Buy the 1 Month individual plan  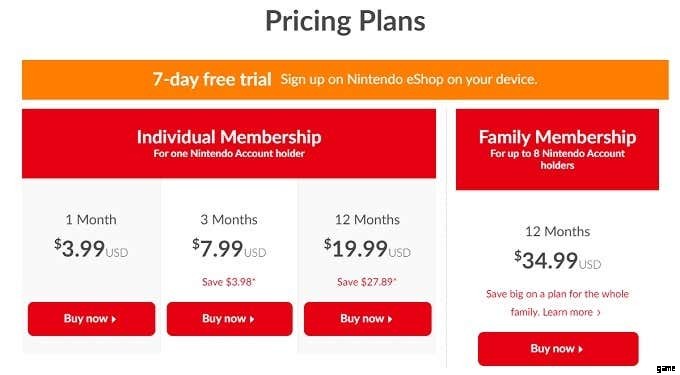tap(92, 319)
